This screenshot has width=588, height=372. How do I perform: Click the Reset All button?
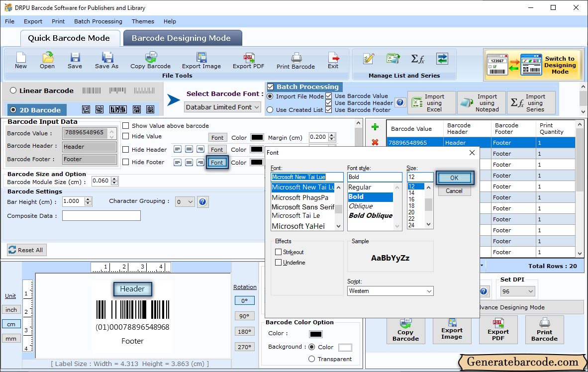pyautogui.click(x=26, y=250)
